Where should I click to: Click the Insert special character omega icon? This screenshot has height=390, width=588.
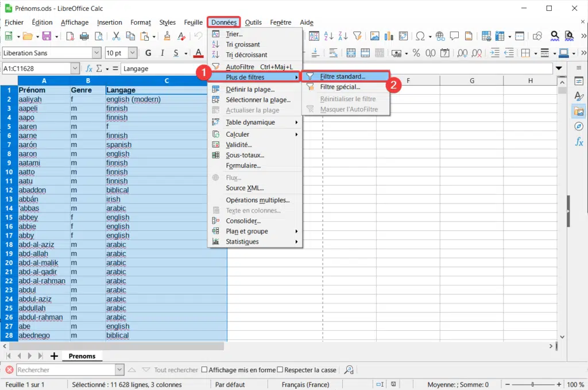tap(420, 36)
